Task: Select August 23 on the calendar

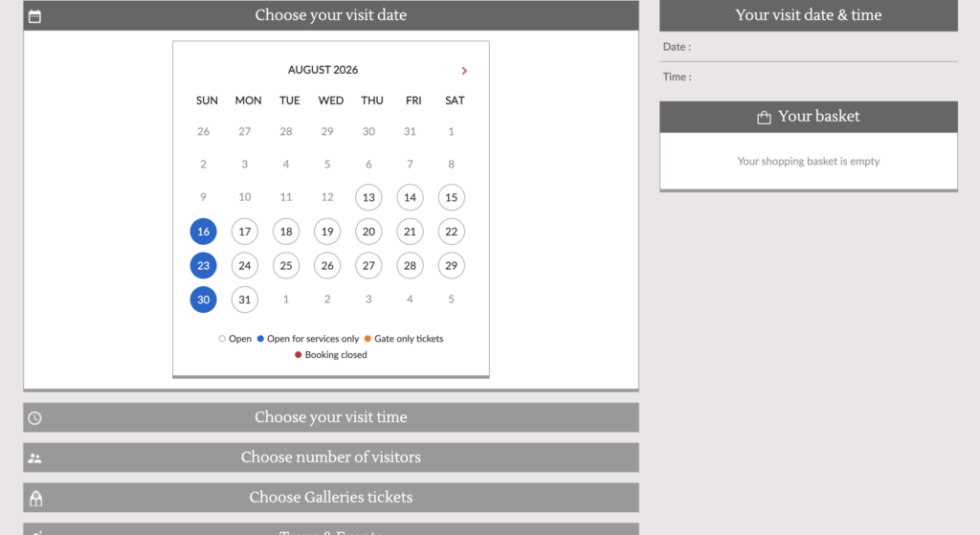Action: pos(203,266)
